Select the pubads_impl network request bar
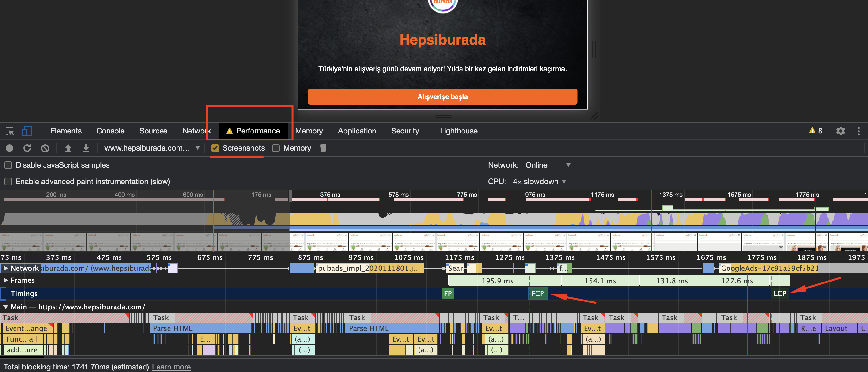Screen dimensions: 868x372 click(x=369, y=269)
